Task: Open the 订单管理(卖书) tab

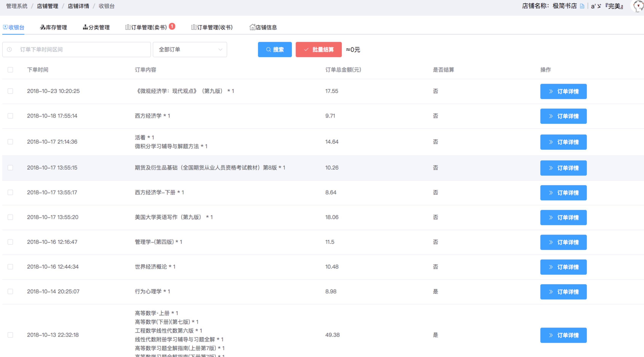Action: pyautogui.click(x=146, y=27)
